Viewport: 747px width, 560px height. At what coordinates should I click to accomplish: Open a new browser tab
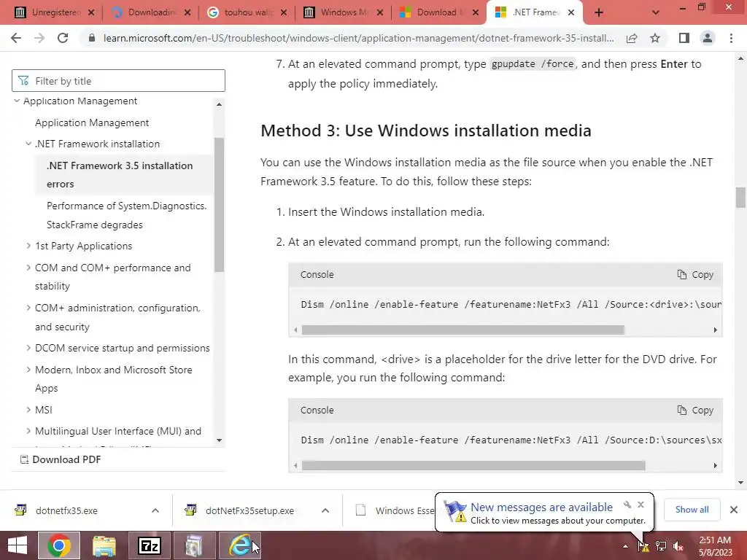599,12
